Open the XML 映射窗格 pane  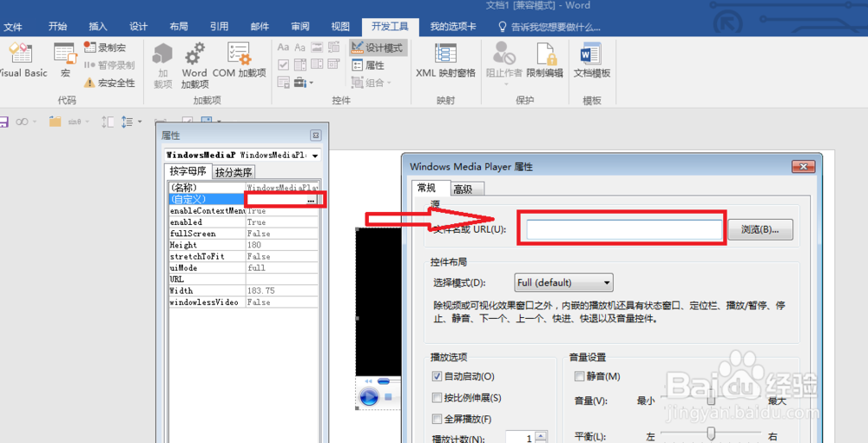click(445, 60)
